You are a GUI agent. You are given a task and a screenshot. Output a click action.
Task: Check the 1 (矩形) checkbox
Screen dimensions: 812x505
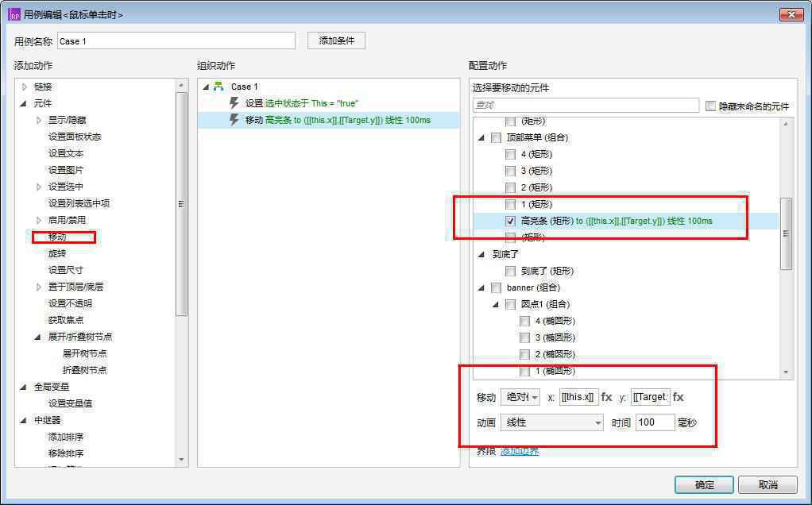coord(510,204)
